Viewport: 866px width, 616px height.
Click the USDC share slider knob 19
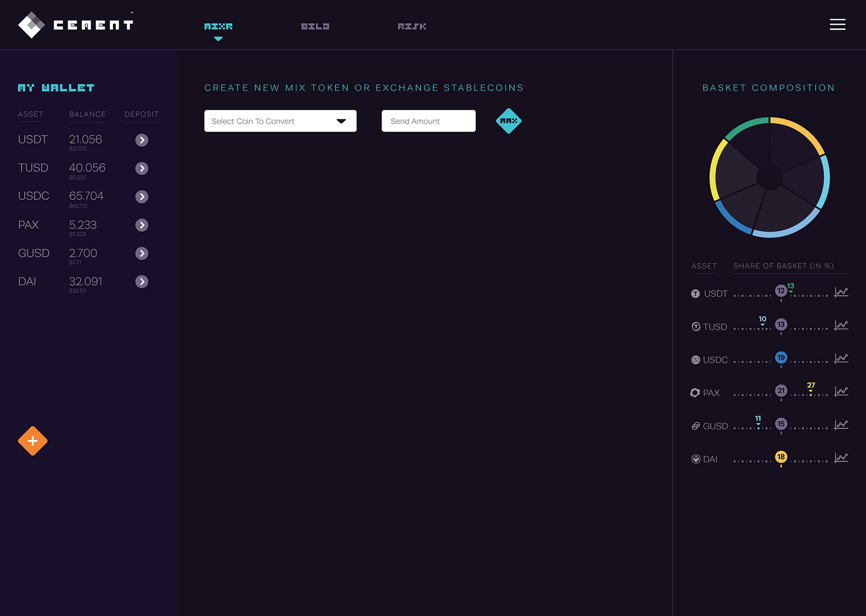click(781, 358)
